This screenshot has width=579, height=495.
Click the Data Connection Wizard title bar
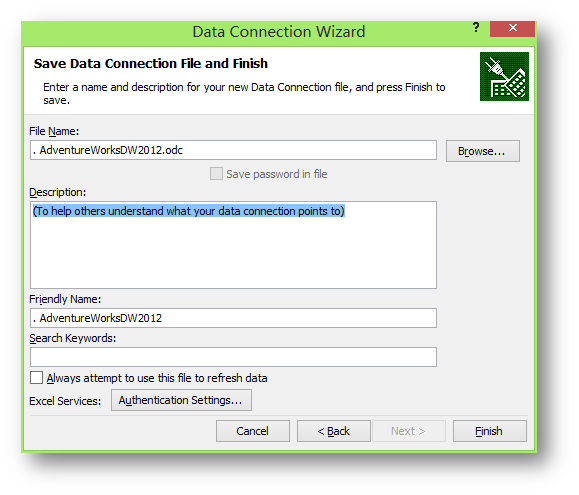click(279, 32)
